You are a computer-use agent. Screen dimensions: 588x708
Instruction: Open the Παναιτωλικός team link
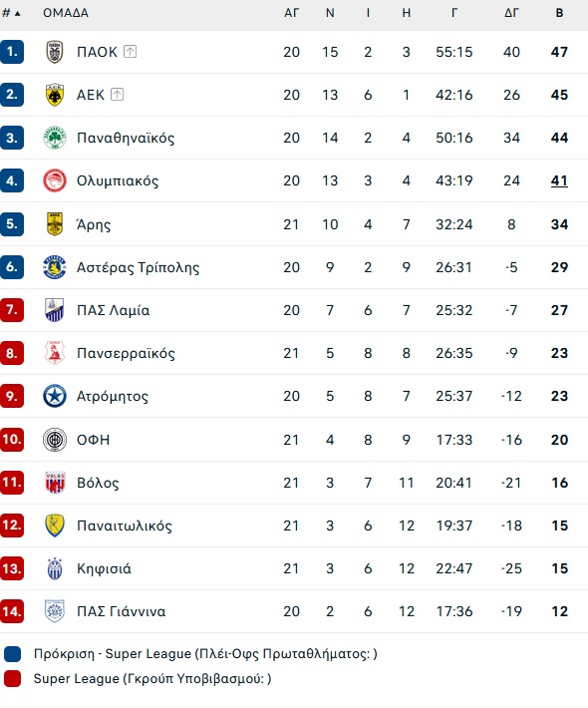[x=125, y=526]
